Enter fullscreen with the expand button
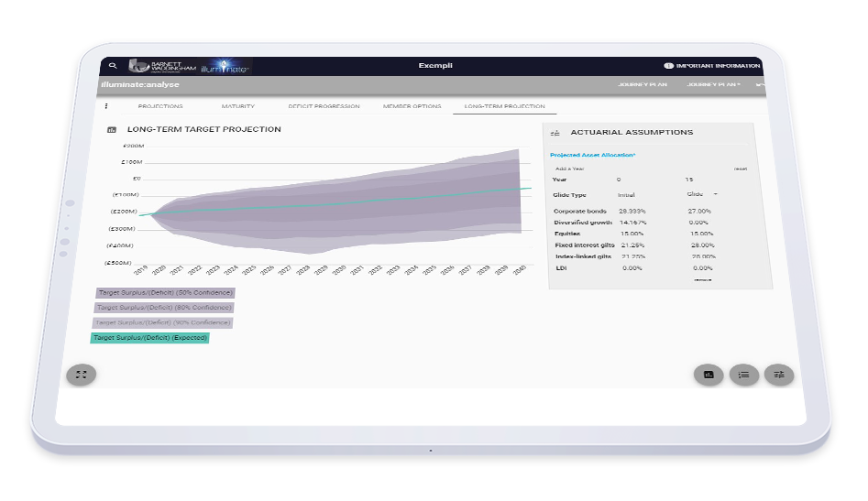868x501 pixels. point(82,375)
